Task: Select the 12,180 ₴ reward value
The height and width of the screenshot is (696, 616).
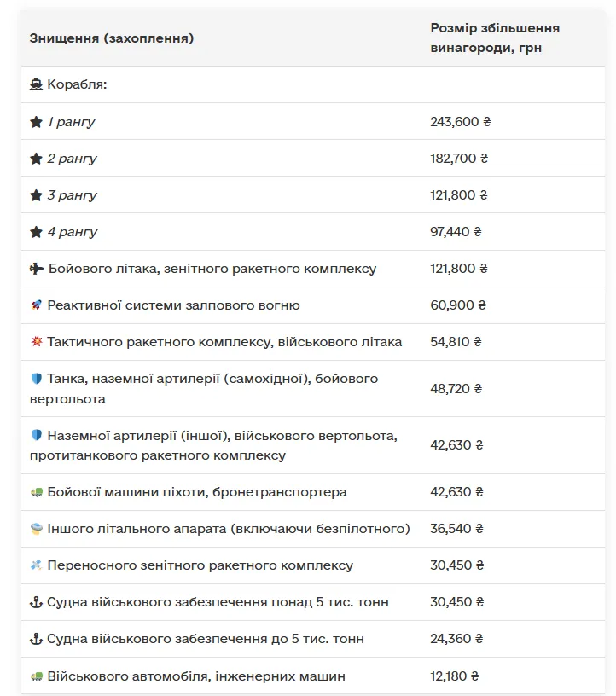Action: pos(455,676)
